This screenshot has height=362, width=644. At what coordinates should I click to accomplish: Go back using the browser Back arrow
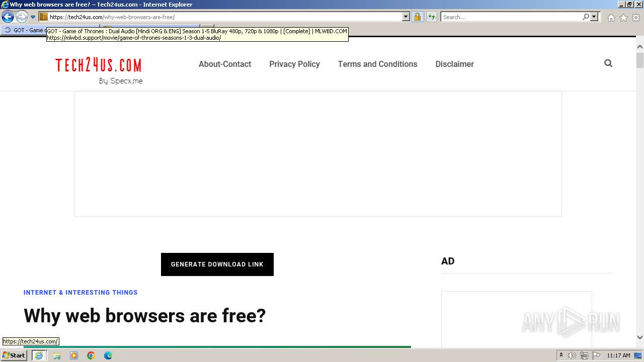[8, 17]
